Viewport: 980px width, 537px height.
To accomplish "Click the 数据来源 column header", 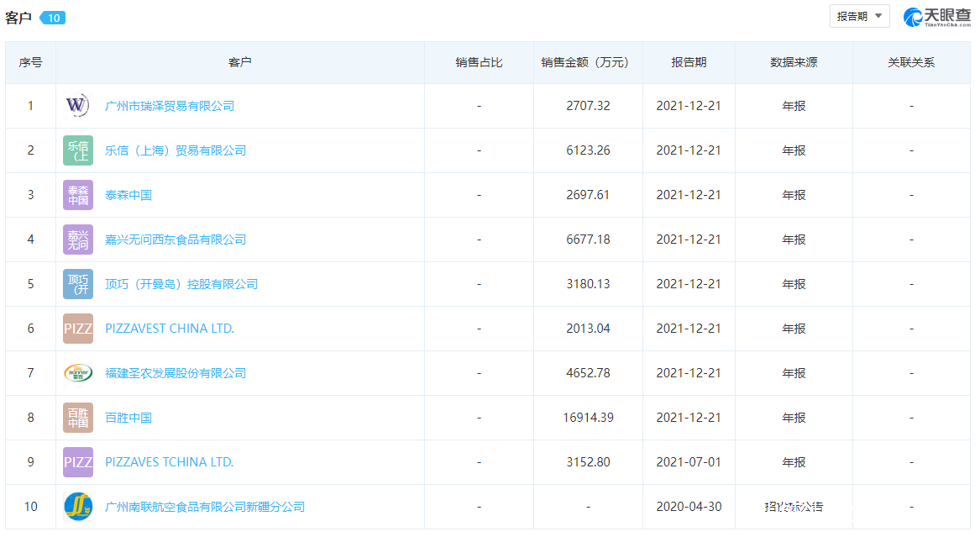I will [x=794, y=62].
